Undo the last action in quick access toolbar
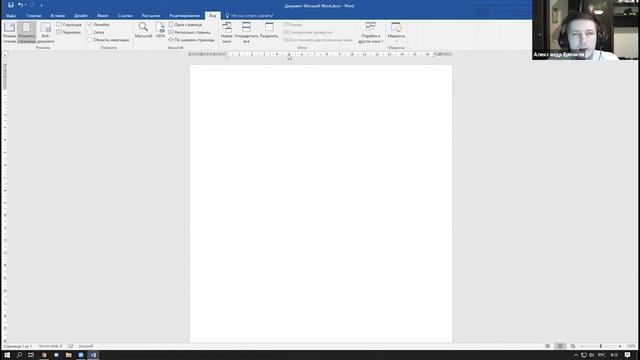The height and width of the screenshot is (360, 640). (20, 5)
